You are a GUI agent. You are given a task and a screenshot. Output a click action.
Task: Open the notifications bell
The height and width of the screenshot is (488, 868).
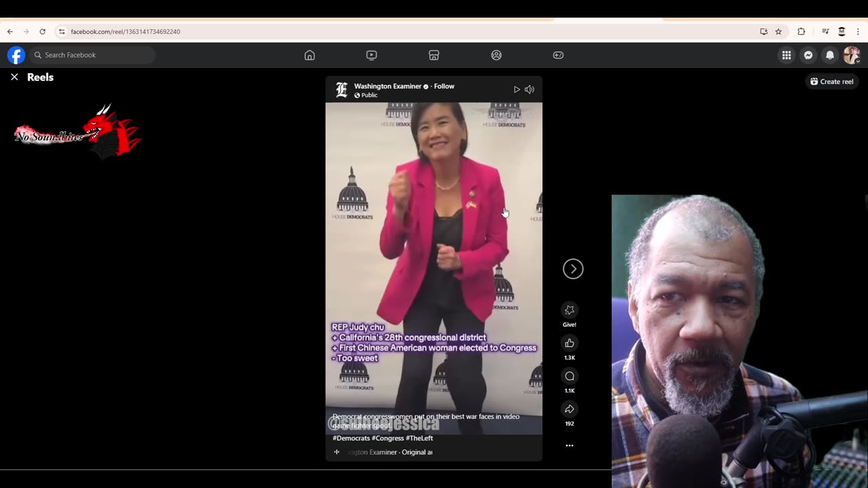(830, 56)
